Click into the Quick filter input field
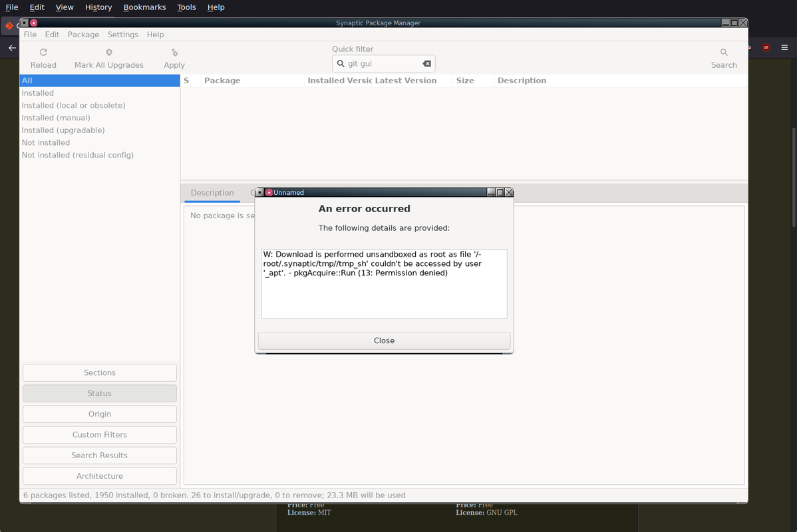Viewport: 797px width, 532px height. click(384, 64)
